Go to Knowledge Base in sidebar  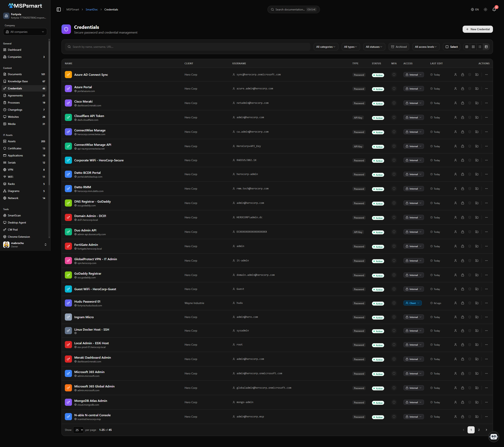(x=18, y=81)
